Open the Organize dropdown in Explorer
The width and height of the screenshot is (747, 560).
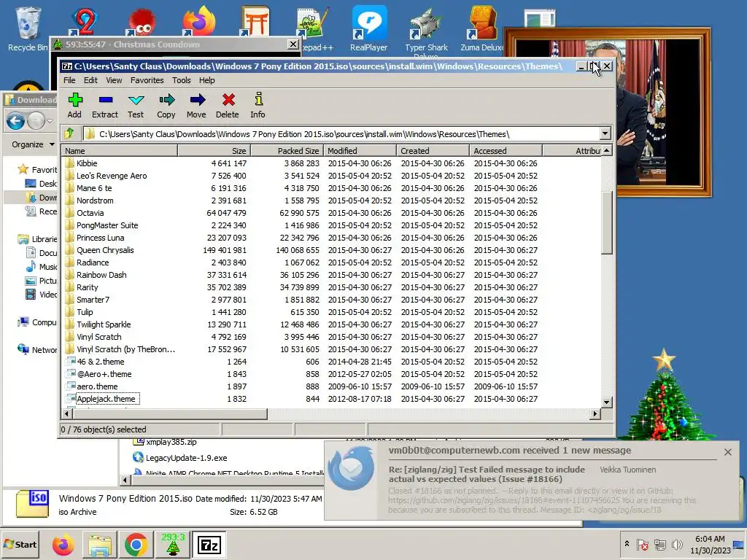tap(32, 144)
